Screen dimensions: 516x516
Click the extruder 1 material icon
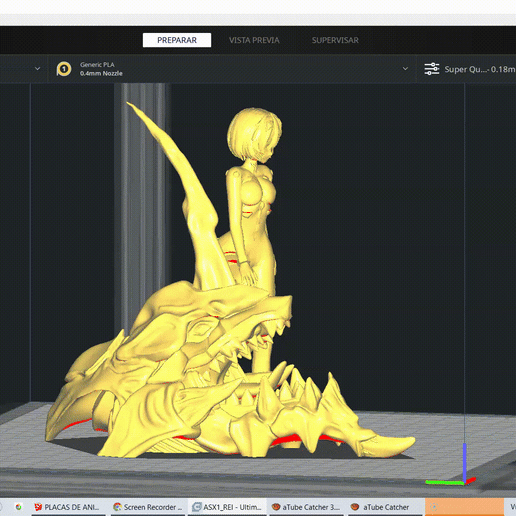(x=64, y=69)
